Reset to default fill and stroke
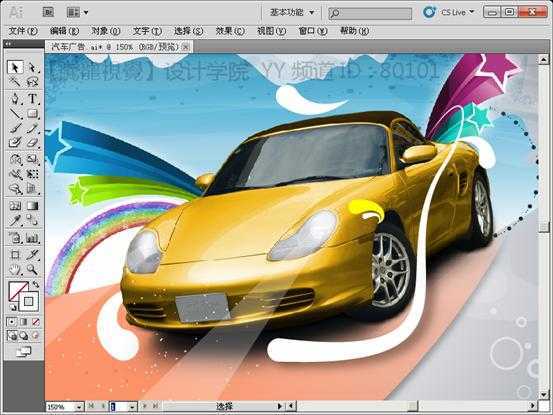This screenshot has height=415, width=553. [12, 308]
